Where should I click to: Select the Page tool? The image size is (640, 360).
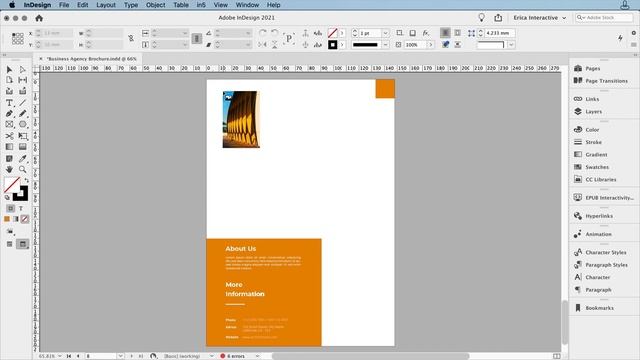(x=9, y=80)
